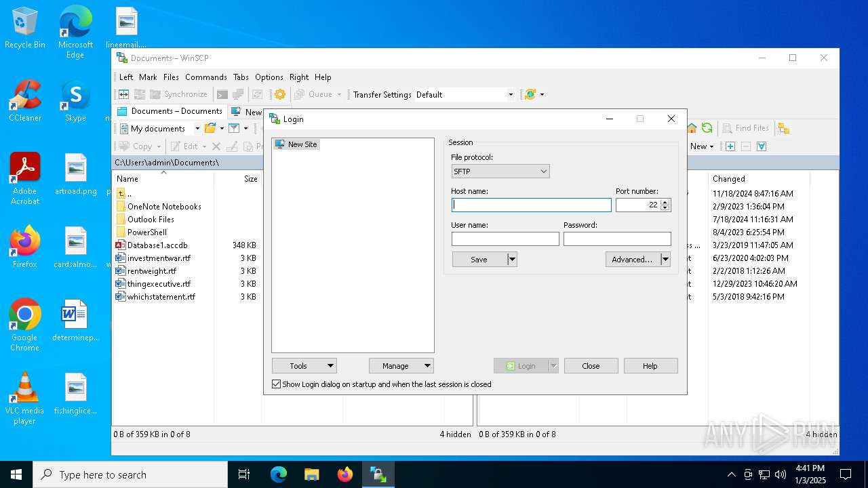Open the Options menu
The image size is (868, 488).
pos(269,77)
